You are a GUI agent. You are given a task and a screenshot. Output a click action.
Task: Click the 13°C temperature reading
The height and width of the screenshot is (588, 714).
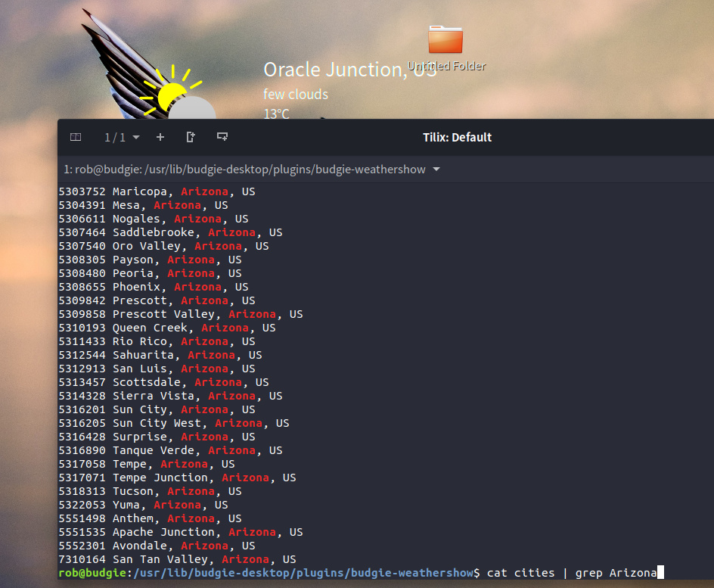tap(276, 114)
